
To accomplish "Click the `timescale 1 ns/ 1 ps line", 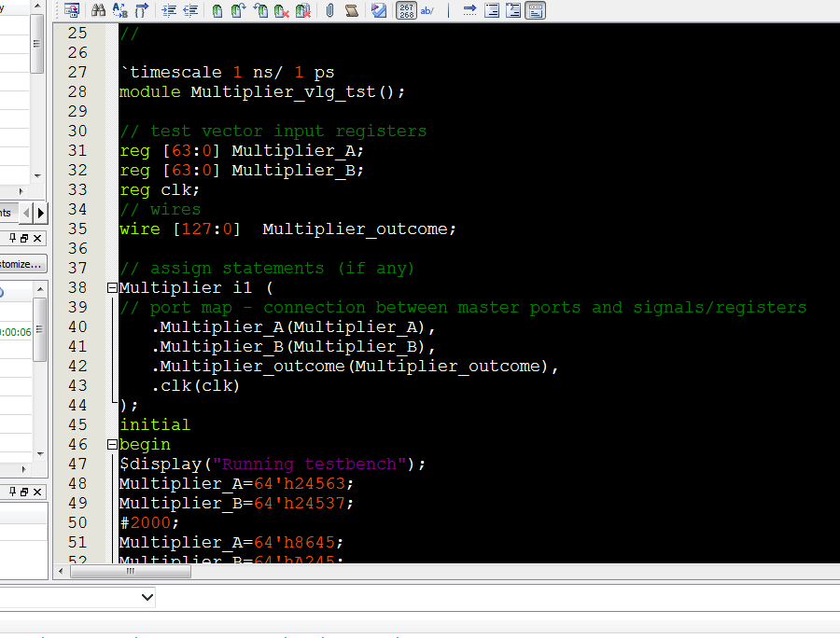I will click(227, 72).
